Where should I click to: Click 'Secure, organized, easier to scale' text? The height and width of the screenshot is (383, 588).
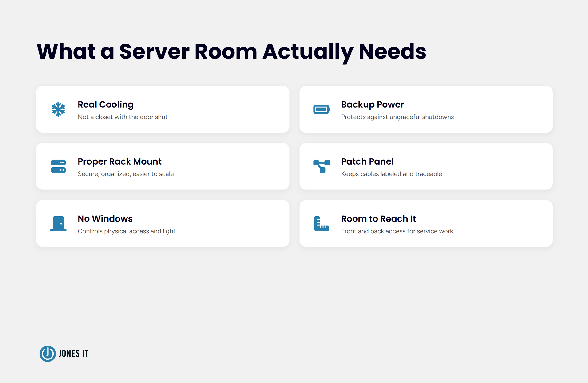point(126,174)
